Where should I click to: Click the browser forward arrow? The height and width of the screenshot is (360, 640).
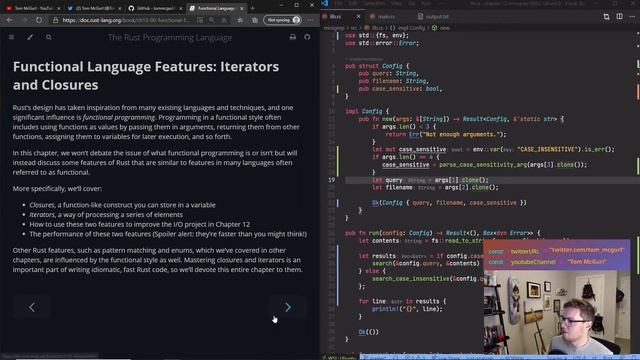(x=24, y=20)
